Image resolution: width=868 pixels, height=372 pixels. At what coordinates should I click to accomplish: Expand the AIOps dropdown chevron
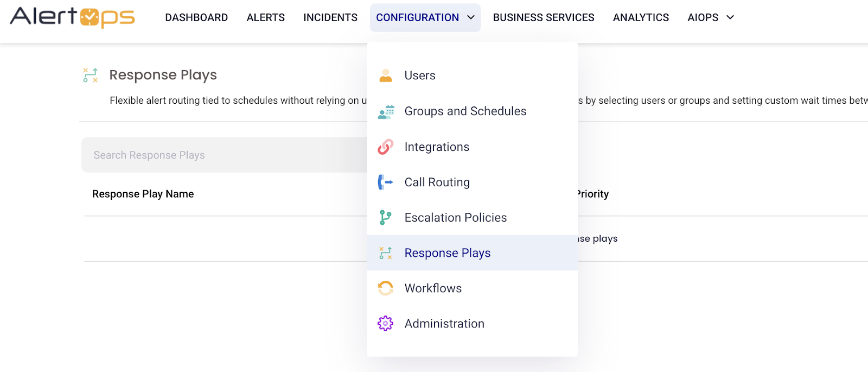730,17
